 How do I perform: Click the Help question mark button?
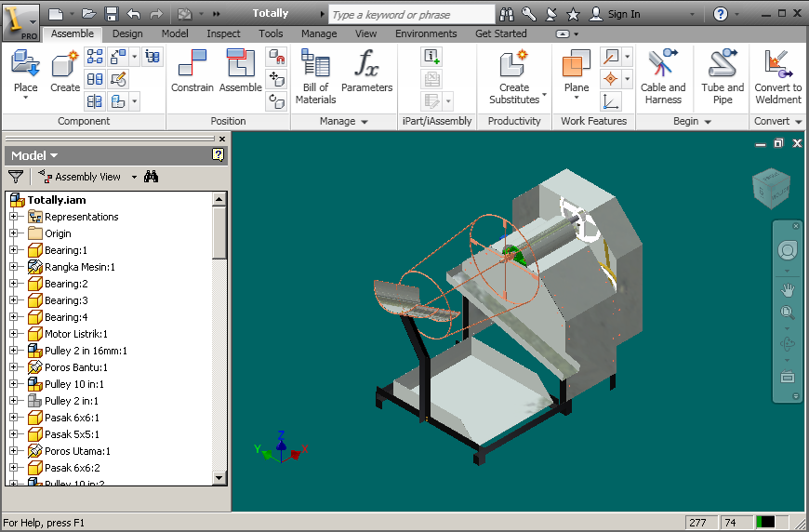tap(721, 15)
